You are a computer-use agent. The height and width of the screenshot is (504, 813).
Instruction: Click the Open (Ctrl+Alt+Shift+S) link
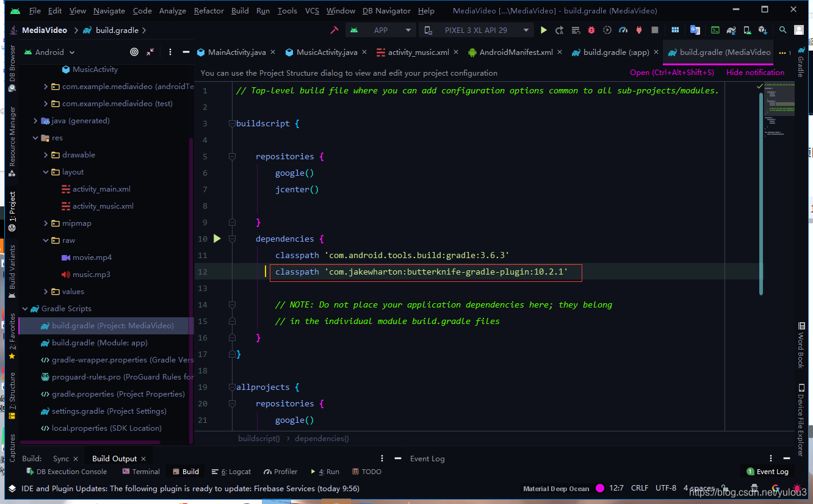pos(672,73)
